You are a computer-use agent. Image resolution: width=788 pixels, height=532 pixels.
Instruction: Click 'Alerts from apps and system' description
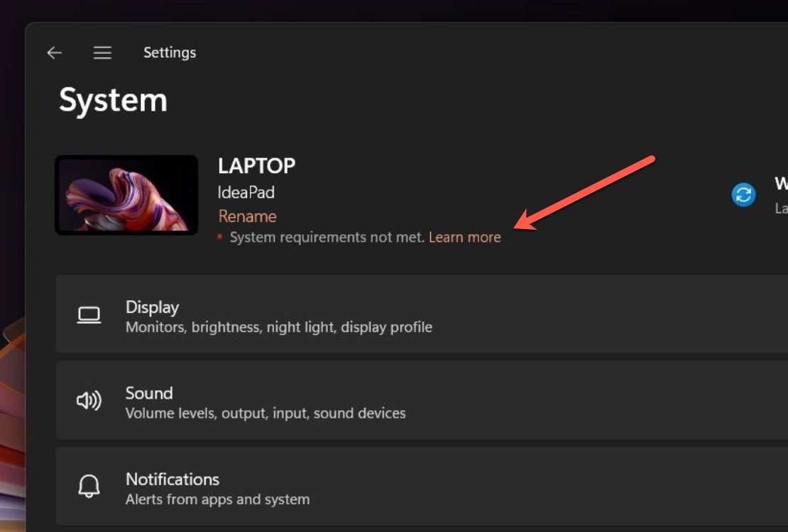click(x=217, y=499)
